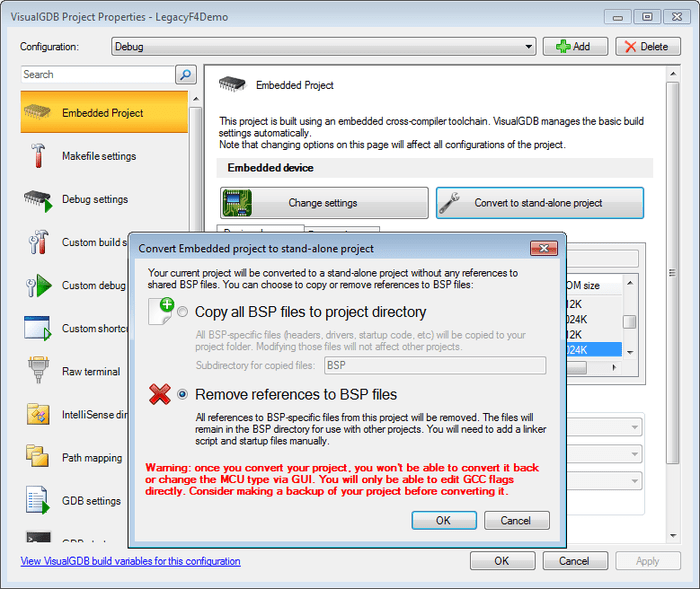Click device list horizontal scroll right arrow

pos(614,368)
